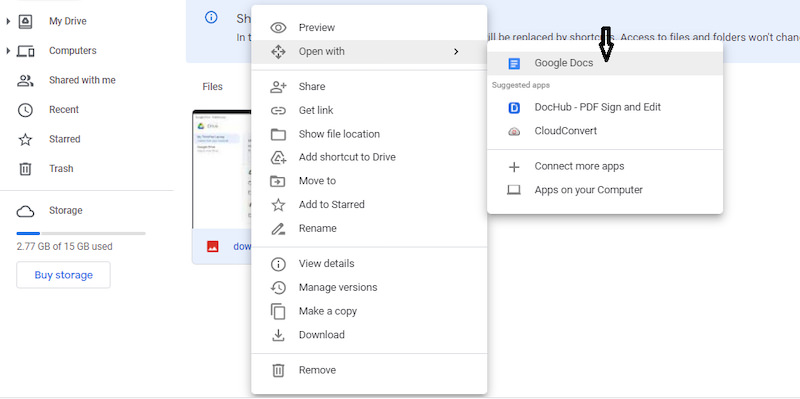
Task: Click the Google Docs blue document icon
Action: coord(514,63)
